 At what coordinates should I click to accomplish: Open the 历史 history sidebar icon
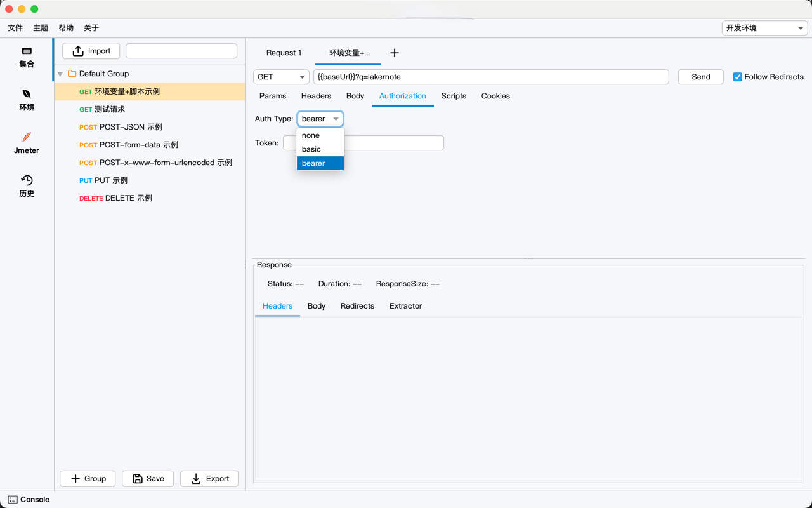[x=27, y=187]
